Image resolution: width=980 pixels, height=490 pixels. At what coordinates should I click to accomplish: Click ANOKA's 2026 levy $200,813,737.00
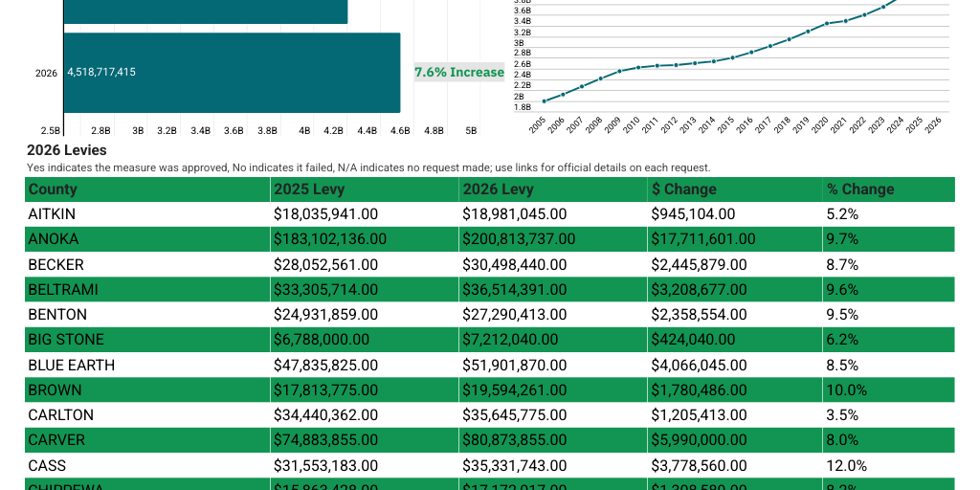pyautogui.click(x=553, y=239)
